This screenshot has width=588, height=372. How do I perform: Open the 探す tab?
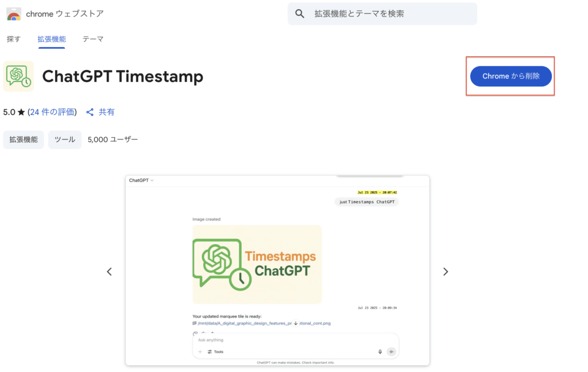coord(14,39)
